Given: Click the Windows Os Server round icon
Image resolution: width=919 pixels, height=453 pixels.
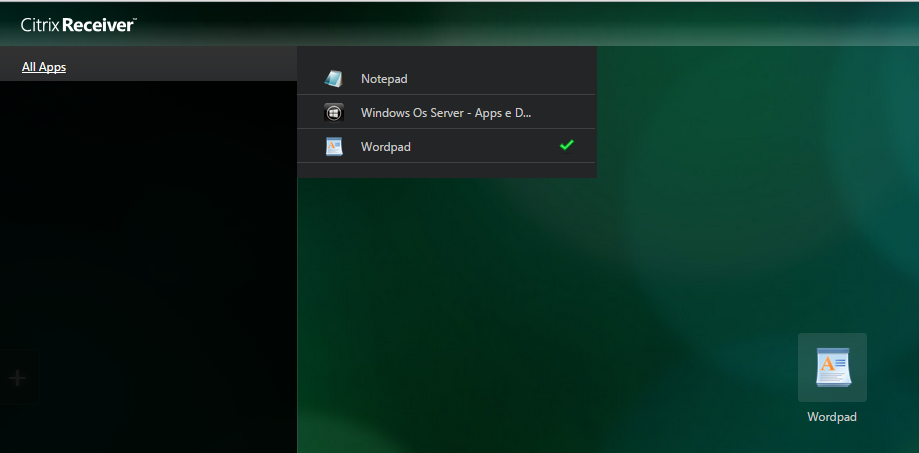Looking at the screenshot, I should pyautogui.click(x=334, y=113).
